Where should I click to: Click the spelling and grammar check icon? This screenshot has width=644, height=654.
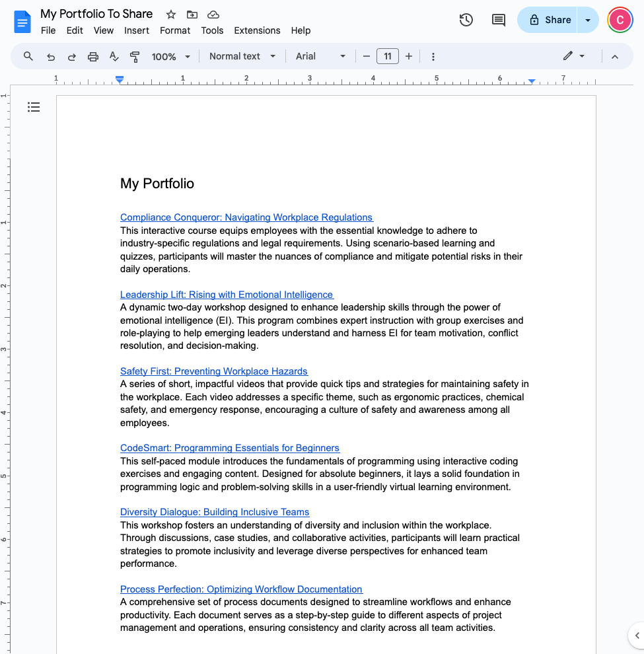114,56
